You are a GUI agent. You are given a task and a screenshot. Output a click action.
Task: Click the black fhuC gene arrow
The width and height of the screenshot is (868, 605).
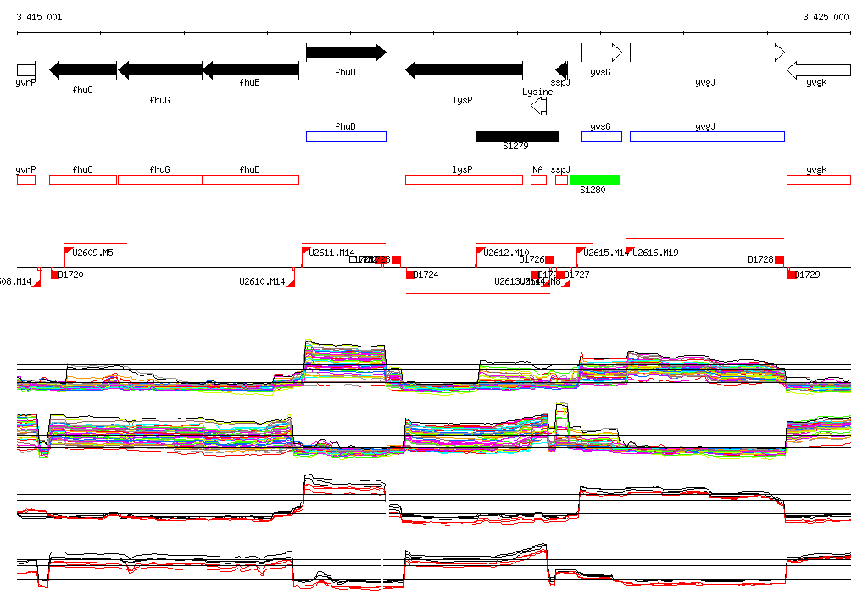click(x=83, y=70)
